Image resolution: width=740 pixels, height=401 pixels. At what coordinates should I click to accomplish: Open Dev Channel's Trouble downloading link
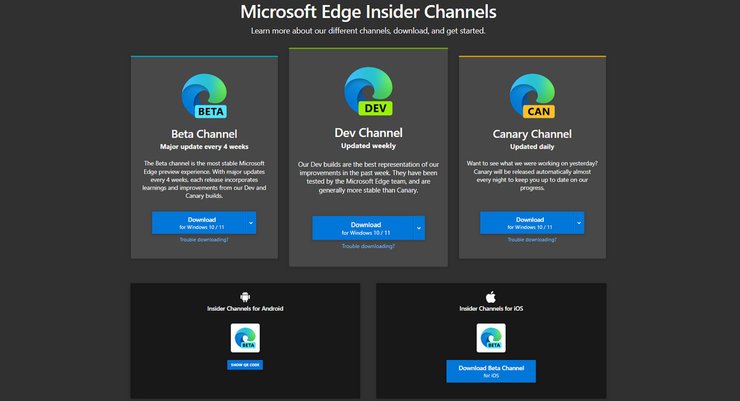coord(368,246)
